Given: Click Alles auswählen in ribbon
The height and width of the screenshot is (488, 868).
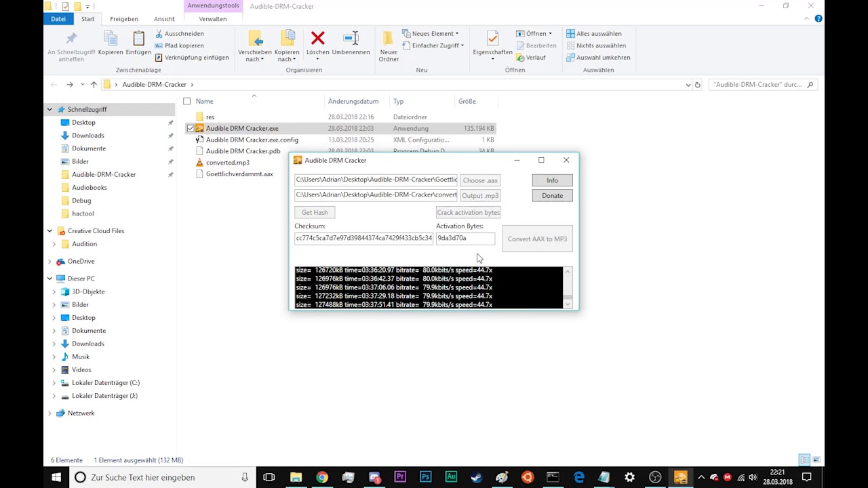Looking at the screenshot, I should 594,33.
